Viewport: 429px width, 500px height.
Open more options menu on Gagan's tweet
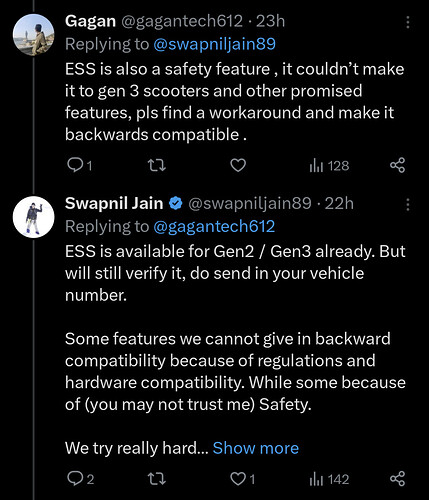click(x=407, y=22)
